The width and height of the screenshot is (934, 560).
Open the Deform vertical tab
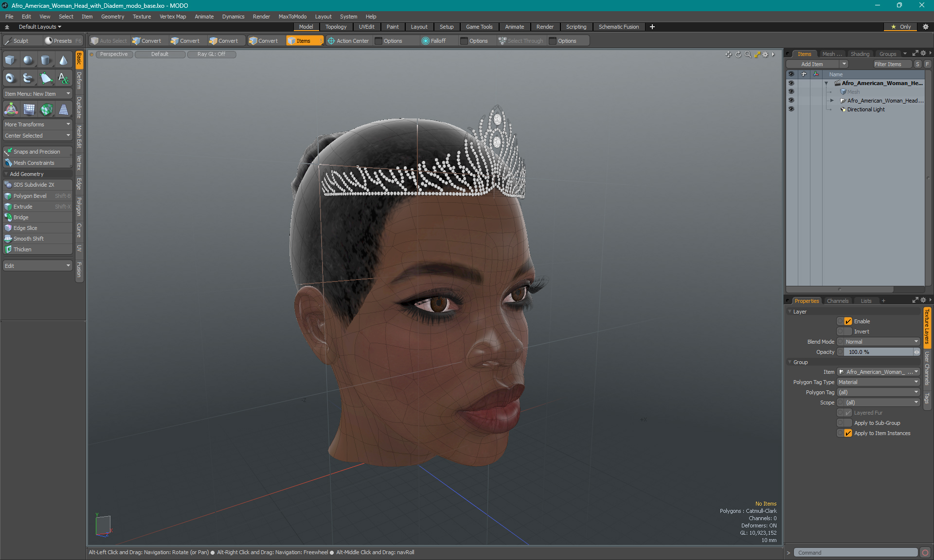[x=79, y=81]
